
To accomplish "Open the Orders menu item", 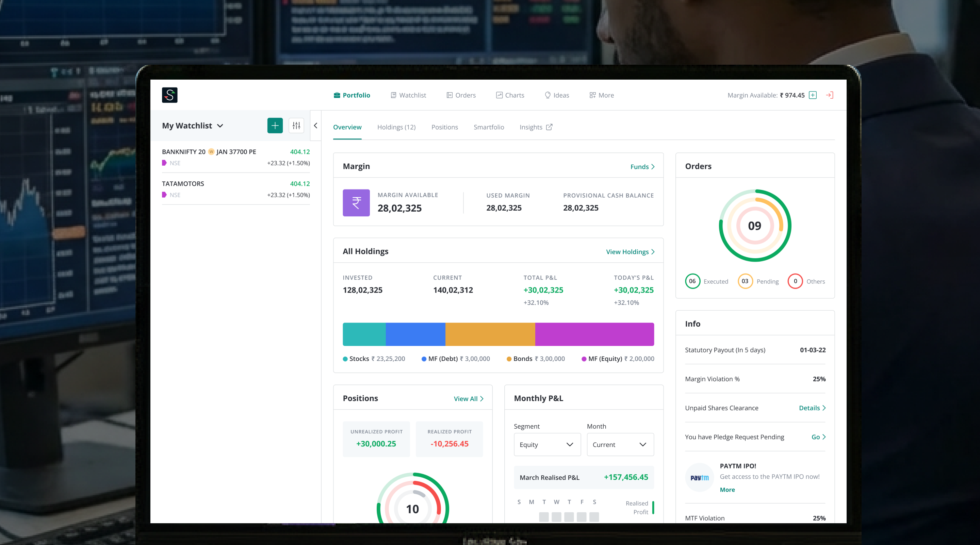I will tap(461, 95).
